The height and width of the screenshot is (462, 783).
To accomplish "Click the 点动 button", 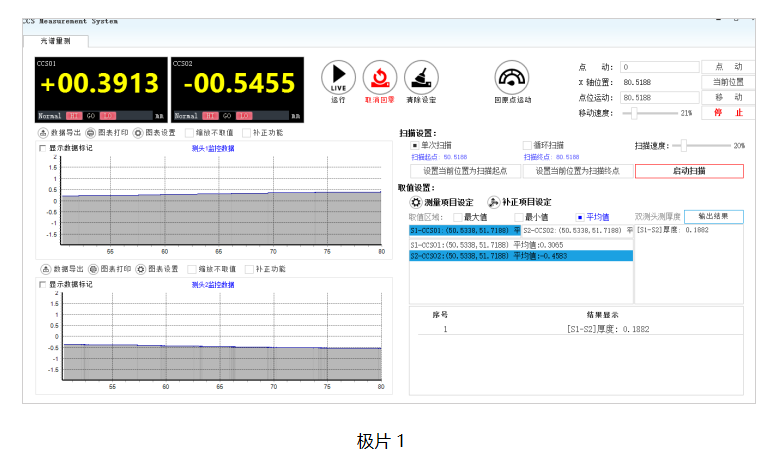I will (729, 67).
